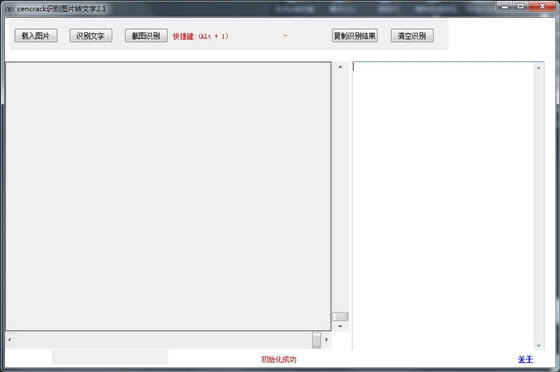Image resolution: width=560 pixels, height=372 pixels.
Task: Click the 识别文字 button
Action: coord(91,36)
